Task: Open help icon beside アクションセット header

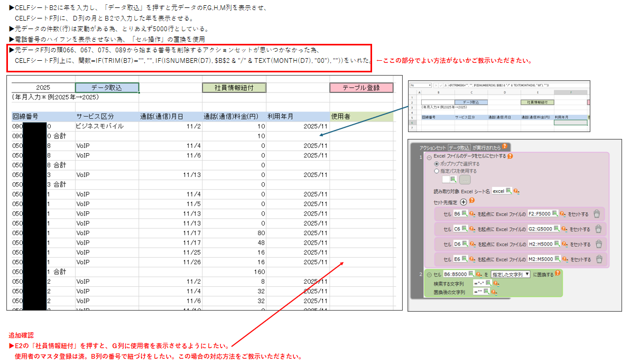Action: 505,147
